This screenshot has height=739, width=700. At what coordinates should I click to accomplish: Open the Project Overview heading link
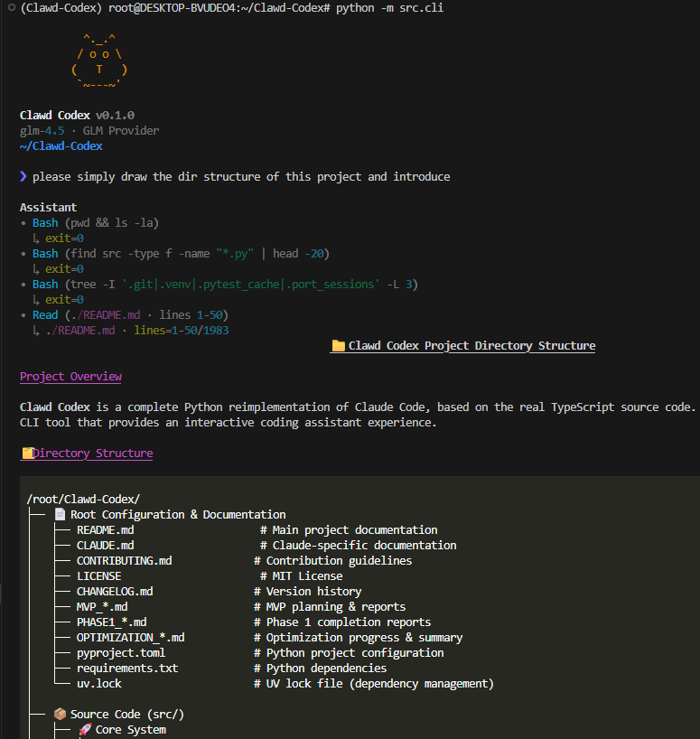point(70,376)
